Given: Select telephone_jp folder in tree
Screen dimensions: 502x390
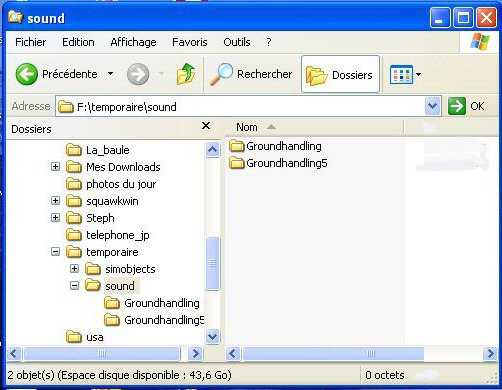Looking at the screenshot, I should 108,235.
